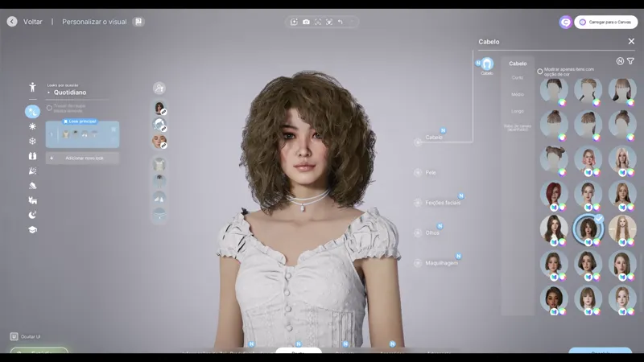Select the winter snowflake outfit icon
Viewport: 644px width, 362px height.
[x=32, y=142]
